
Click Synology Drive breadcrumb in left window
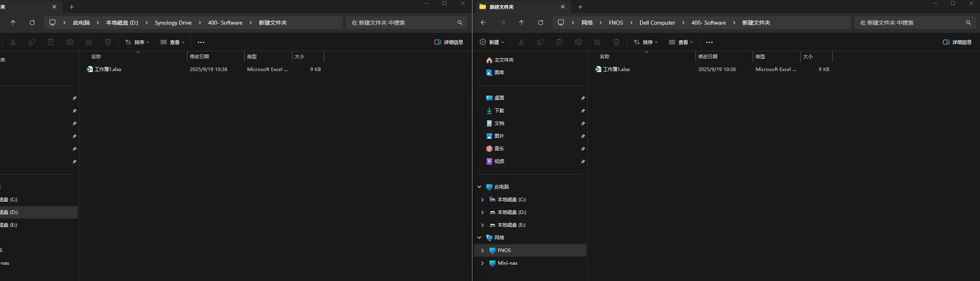173,23
